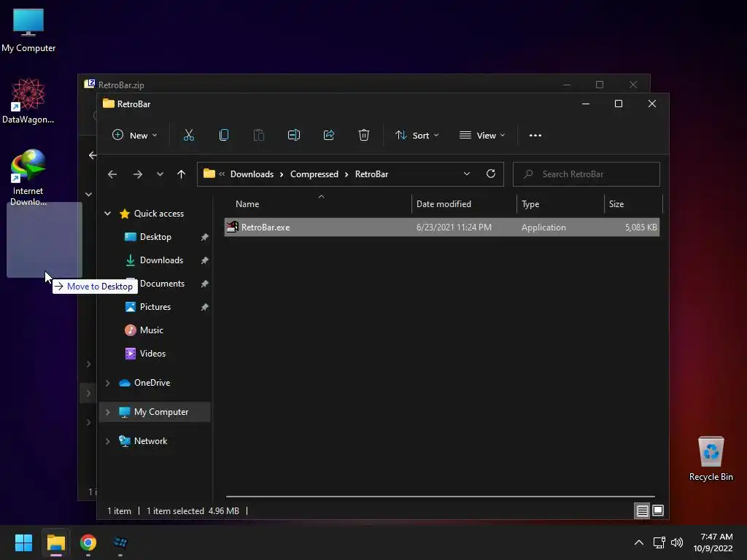
Task: Open the third taskbar app after Chrome
Action: [120, 542]
